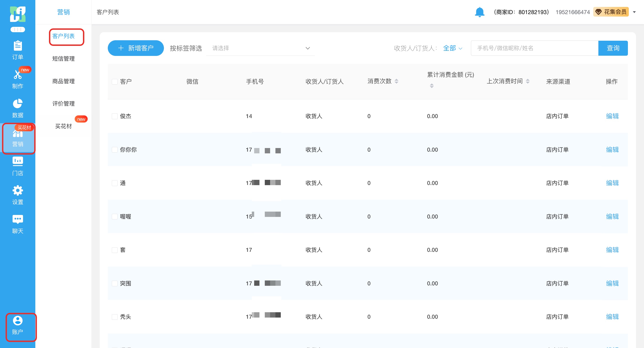
Task: Check the box for customer 喔喔
Action: [x=114, y=216]
